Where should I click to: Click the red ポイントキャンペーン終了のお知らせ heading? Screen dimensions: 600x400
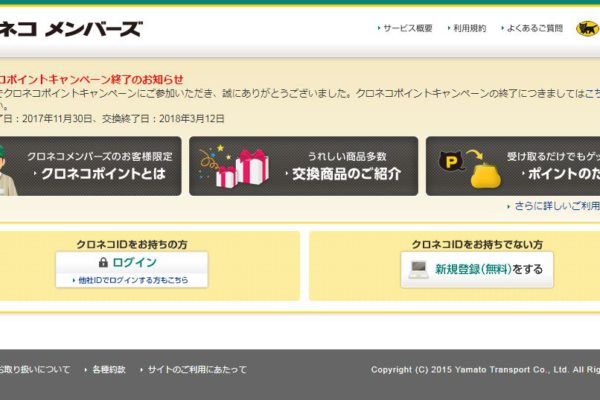(91, 80)
